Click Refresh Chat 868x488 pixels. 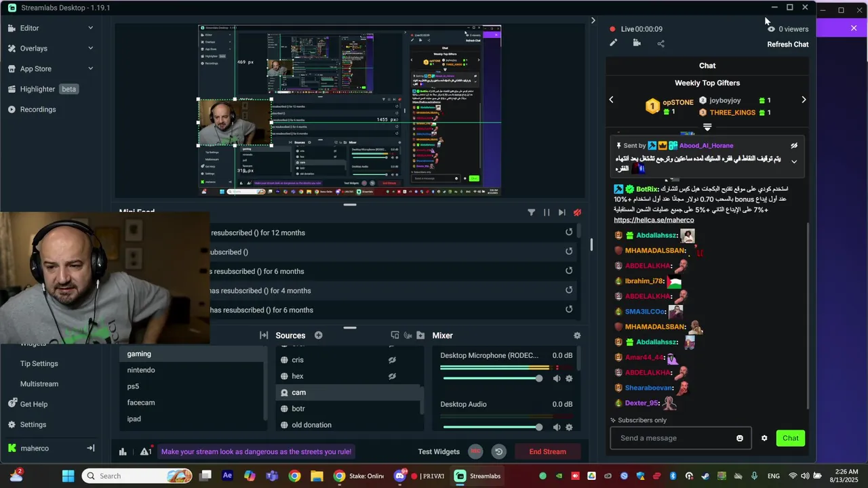click(787, 44)
